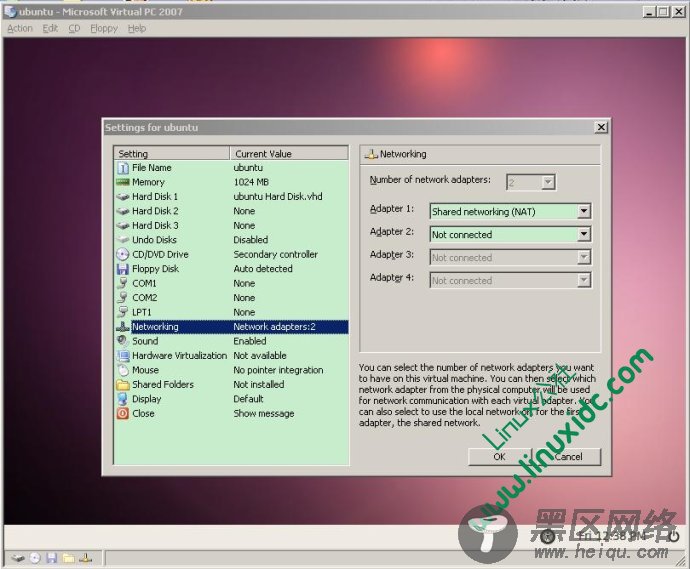The height and width of the screenshot is (569, 690).
Task: Click the Undo Disks icon
Action: [x=123, y=240]
